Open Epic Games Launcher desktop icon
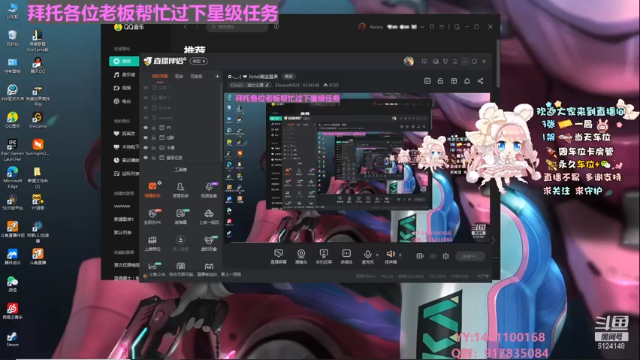Image resolution: width=640 pixels, height=360 pixels. [12, 150]
